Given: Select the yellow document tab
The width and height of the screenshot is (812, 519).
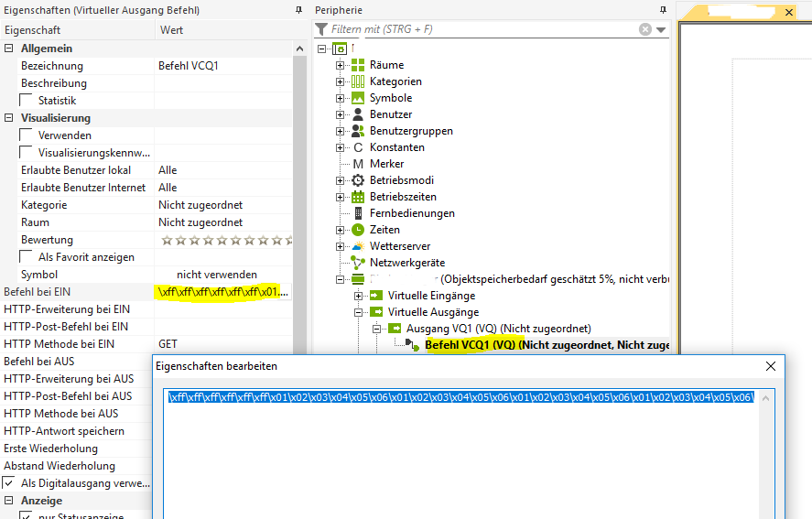Looking at the screenshot, I should click(x=741, y=12).
